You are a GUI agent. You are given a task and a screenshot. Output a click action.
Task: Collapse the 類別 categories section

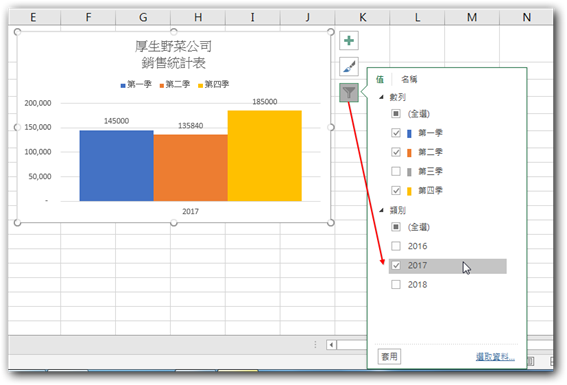tap(381, 210)
